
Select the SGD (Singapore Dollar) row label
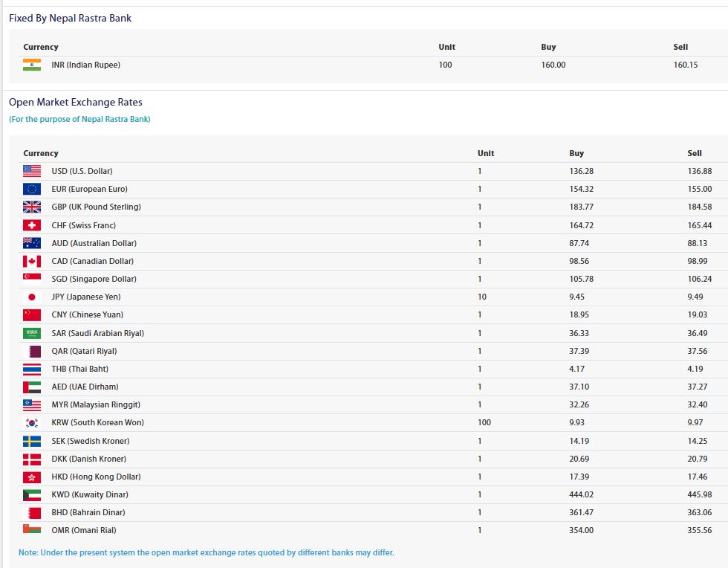[x=94, y=279]
